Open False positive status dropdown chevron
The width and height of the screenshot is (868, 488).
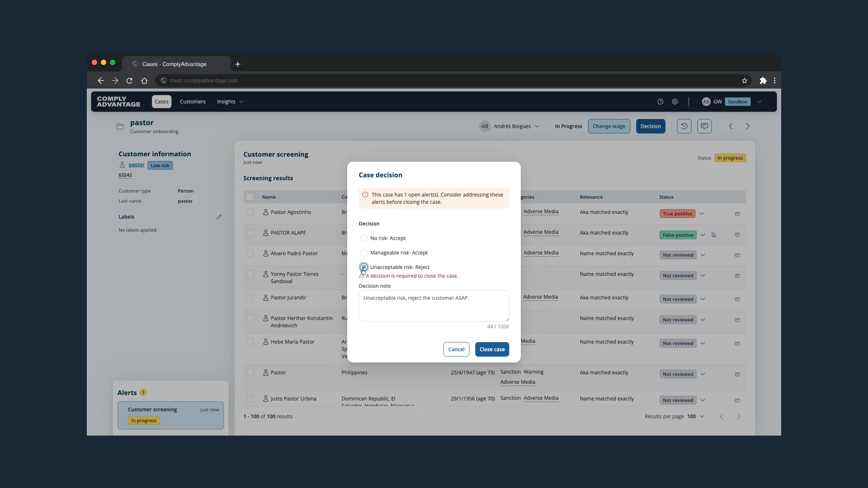pyautogui.click(x=703, y=235)
